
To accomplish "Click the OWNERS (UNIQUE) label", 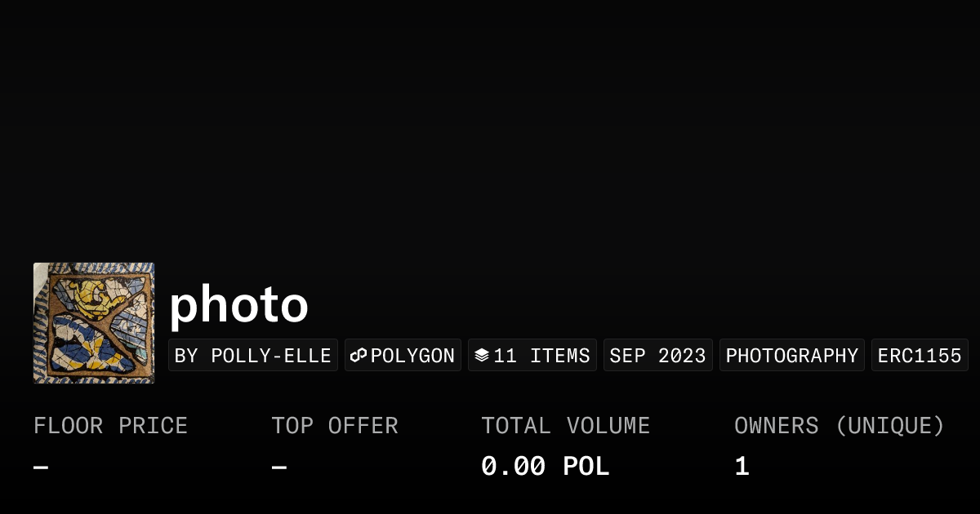I will pyautogui.click(x=839, y=426).
